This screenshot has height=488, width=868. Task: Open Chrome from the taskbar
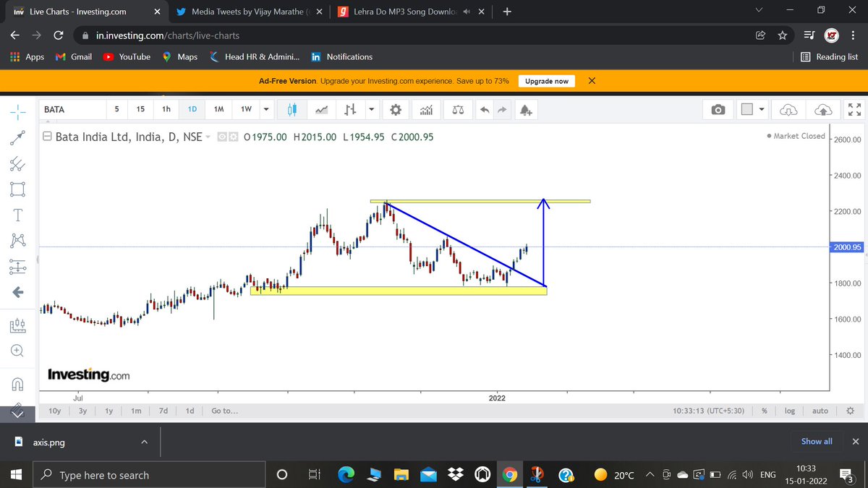pos(510,475)
